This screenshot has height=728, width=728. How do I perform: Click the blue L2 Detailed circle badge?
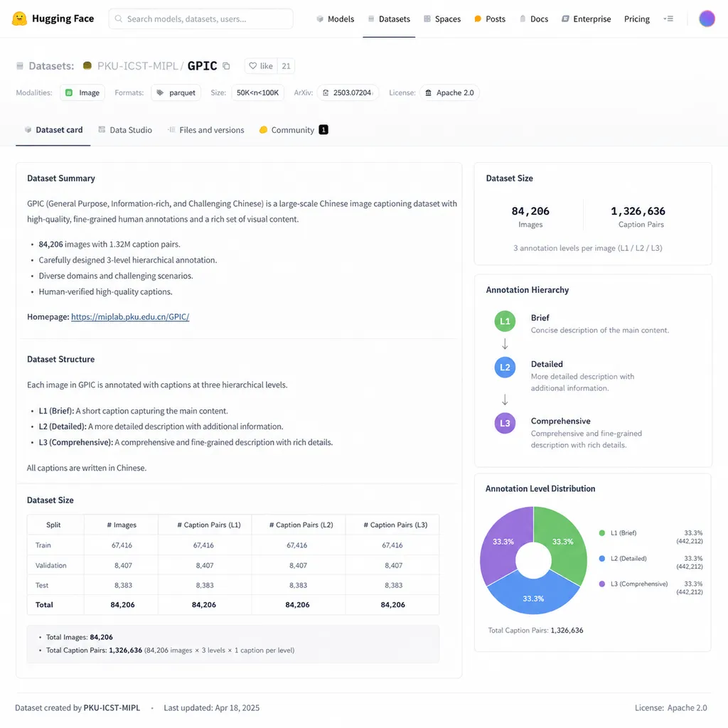(x=505, y=368)
